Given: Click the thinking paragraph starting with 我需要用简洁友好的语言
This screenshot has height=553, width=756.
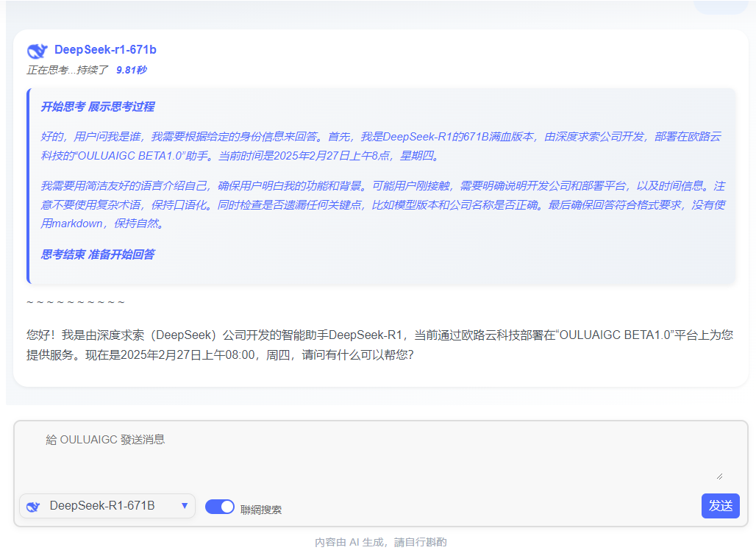Looking at the screenshot, I should (x=383, y=205).
